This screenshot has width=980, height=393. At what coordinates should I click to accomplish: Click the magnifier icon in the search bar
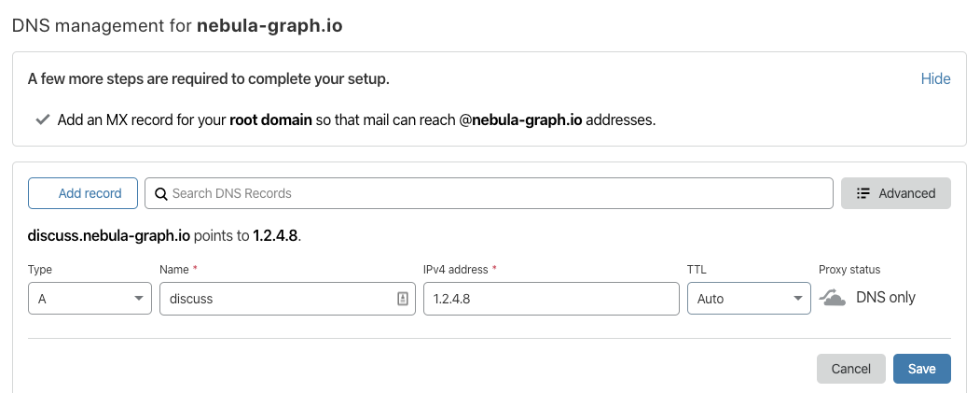(x=160, y=193)
